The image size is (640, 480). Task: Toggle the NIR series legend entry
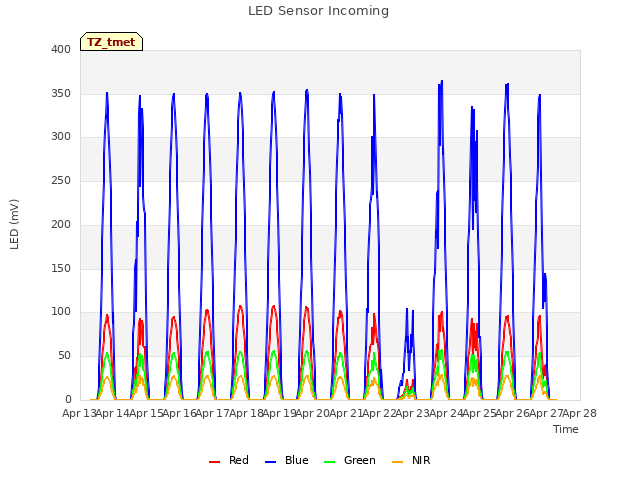[x=411, y=460]
